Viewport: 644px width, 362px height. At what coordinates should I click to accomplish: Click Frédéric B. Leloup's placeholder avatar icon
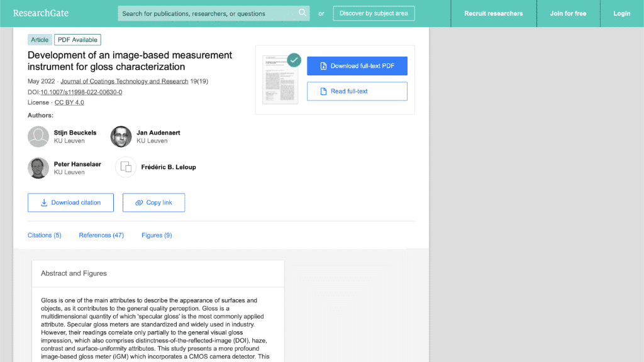(x=126, y=167)
